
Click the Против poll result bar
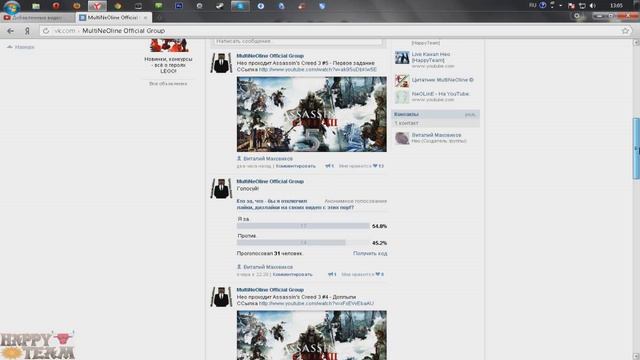303,242
